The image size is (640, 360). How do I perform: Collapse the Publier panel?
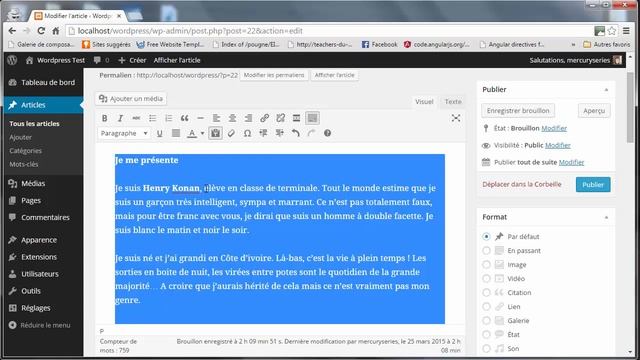pyautogui.click(x=606, y=90)
